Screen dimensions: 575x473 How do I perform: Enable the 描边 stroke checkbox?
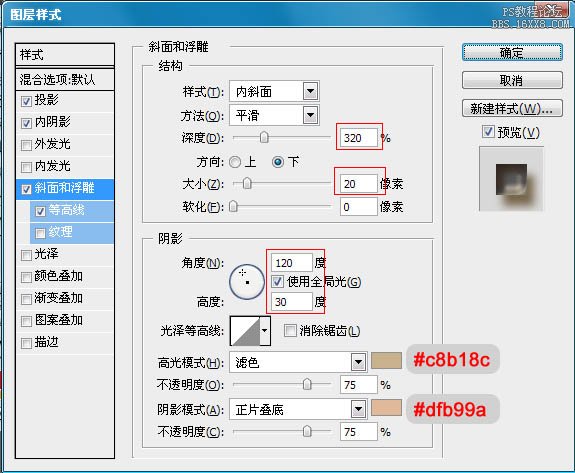pos(26,343)
